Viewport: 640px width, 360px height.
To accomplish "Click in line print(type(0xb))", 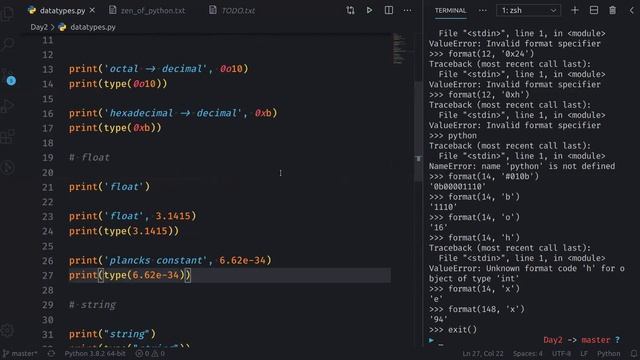I will (115, 128).
